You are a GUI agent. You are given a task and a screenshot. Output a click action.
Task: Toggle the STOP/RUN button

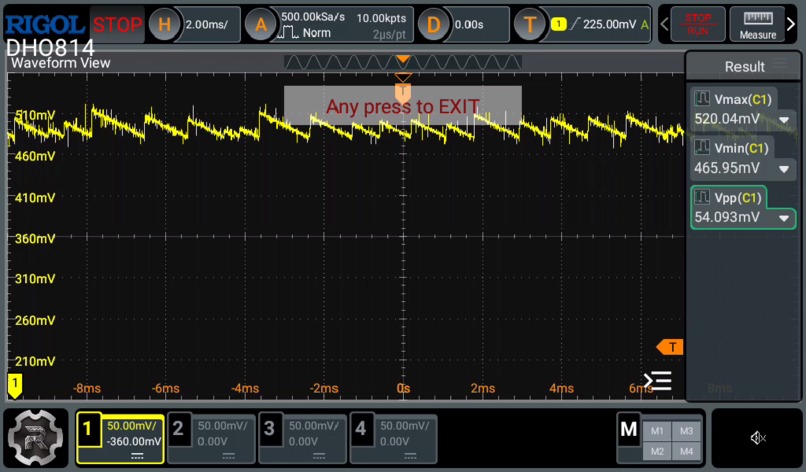click(698, 24)
